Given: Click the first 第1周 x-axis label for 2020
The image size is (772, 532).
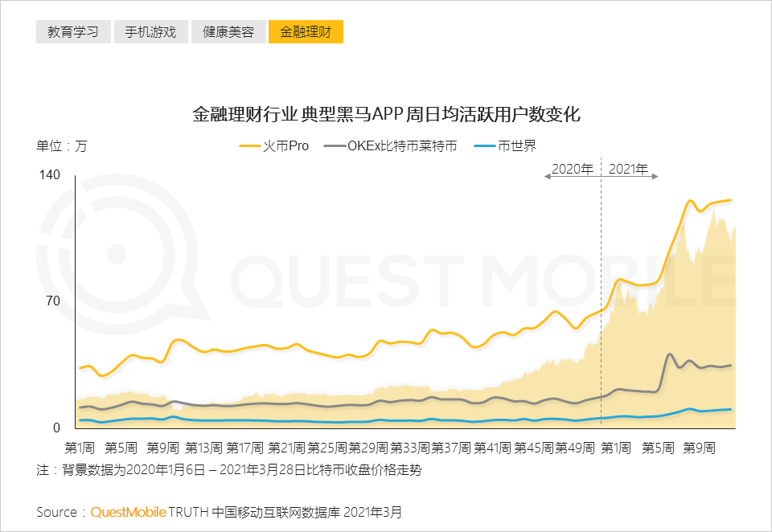Looking at the screenshot, I should (80, 448).
